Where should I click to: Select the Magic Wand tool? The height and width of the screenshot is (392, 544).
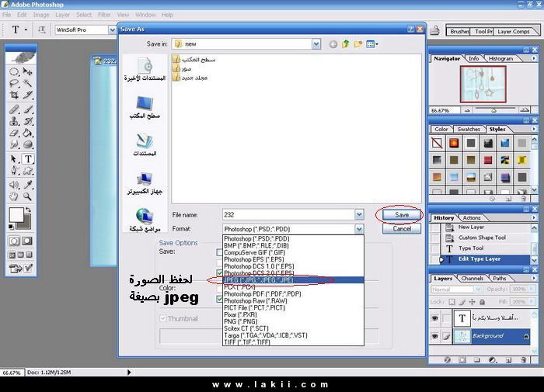[27, 83]
